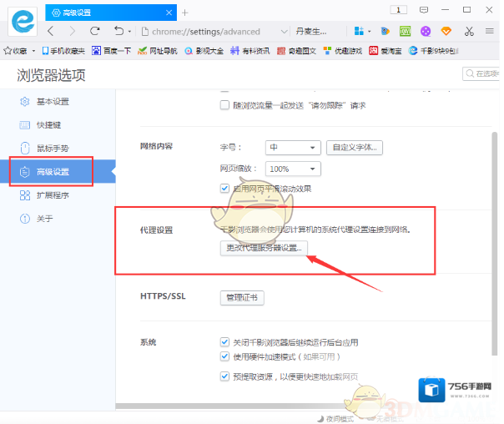Click the 更改代理服务器设置 button
This screenshot has width=504, height=424.
tap(264, 248)
